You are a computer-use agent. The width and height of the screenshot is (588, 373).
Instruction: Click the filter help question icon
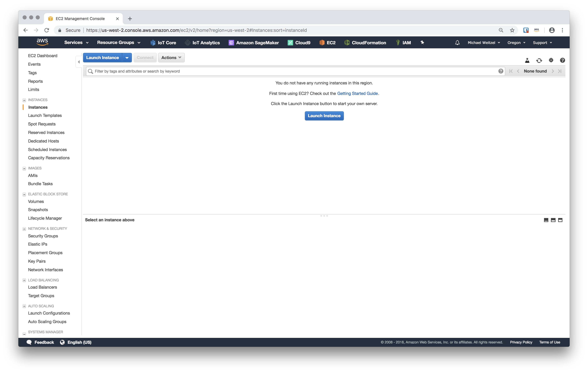[501, 71]
